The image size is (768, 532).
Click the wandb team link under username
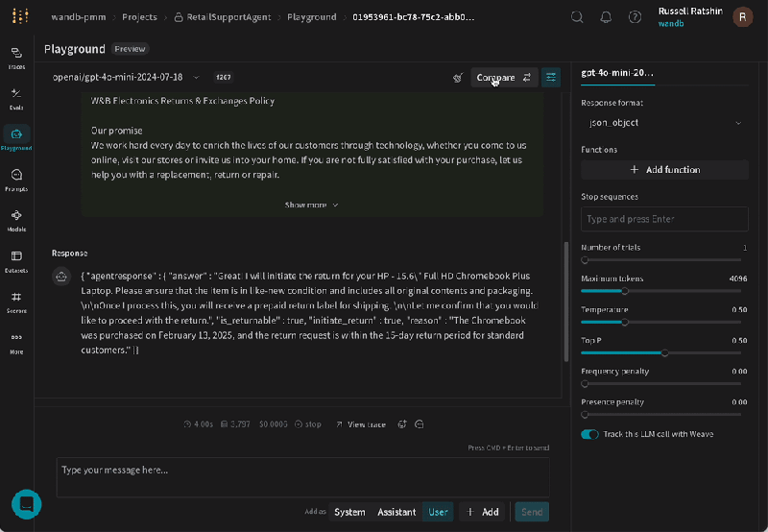[x=670, y=23]
